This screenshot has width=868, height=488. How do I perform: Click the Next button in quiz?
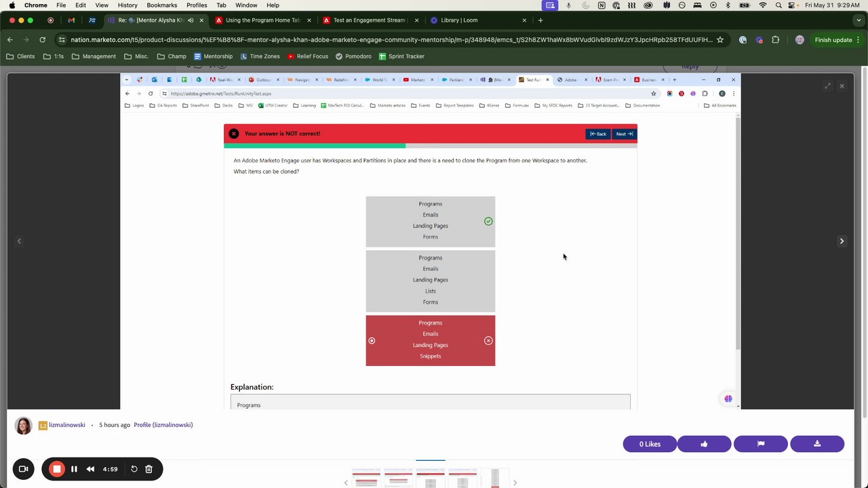[624, 134]
